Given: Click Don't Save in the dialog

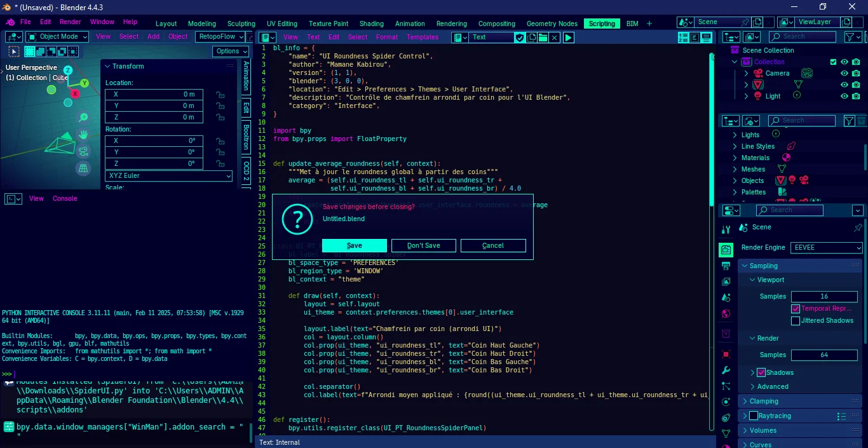Looking at the screenshot, I should 424,246.
